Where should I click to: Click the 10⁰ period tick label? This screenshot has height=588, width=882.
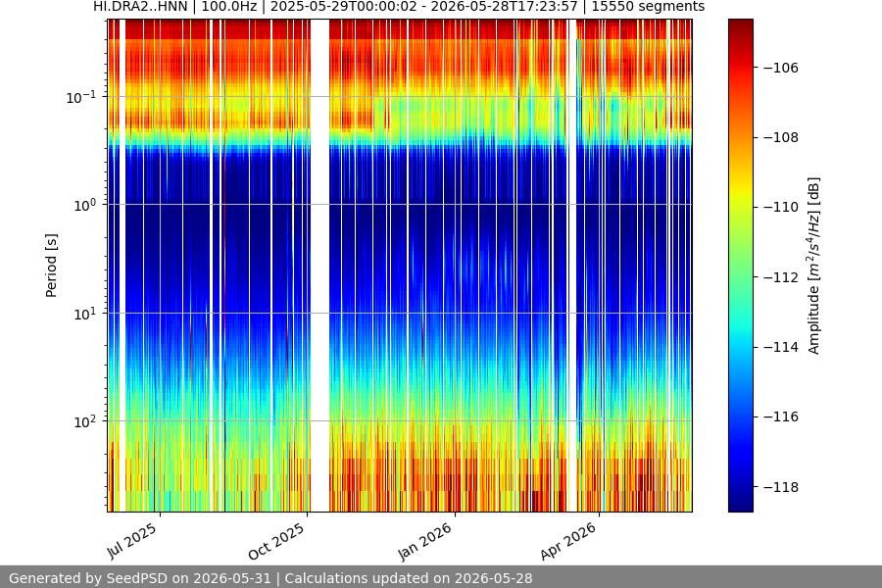tap(84, 206)
